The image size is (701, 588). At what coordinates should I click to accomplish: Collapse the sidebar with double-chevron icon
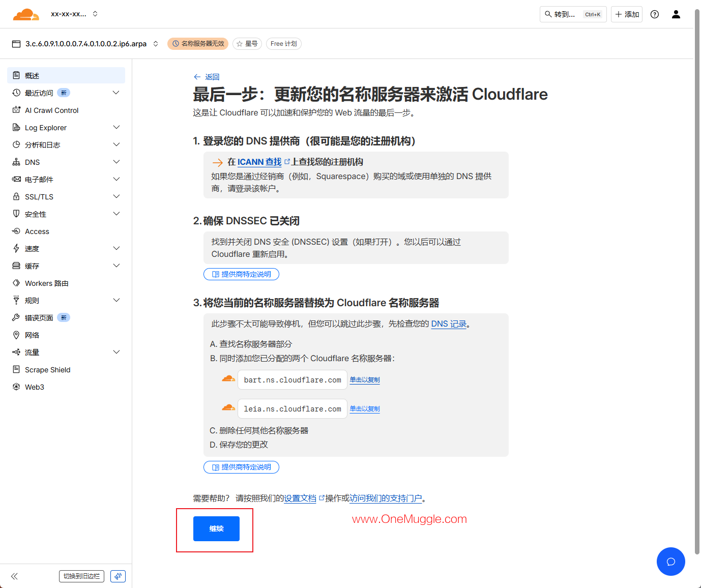pos(14,576)
